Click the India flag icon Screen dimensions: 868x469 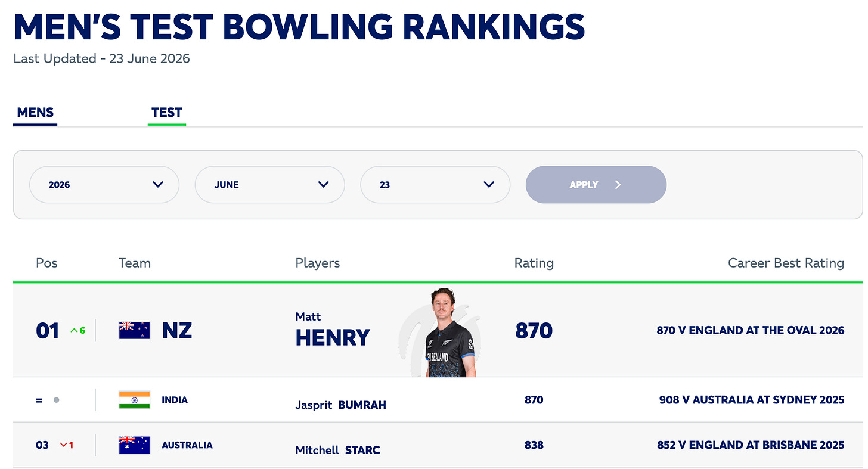pos(134,400)
